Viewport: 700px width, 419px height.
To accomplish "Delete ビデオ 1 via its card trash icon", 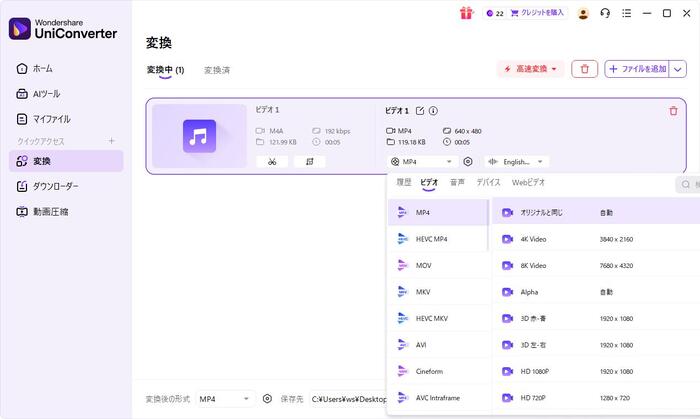I will (x=673, y=111).
